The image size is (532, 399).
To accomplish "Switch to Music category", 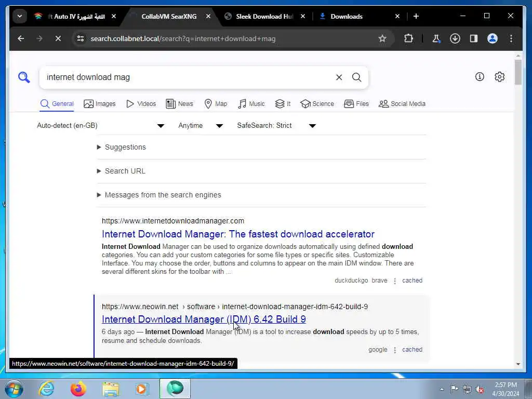I will click(251, 104).
